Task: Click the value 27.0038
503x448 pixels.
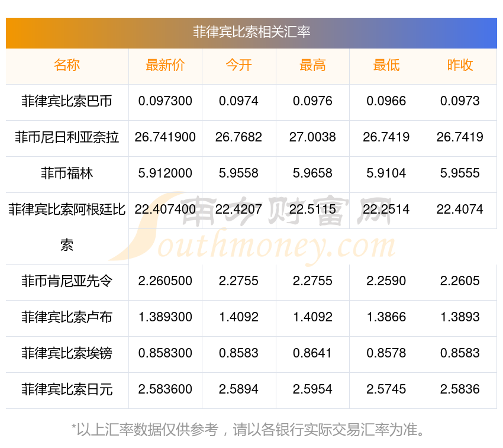Action: 312,137
